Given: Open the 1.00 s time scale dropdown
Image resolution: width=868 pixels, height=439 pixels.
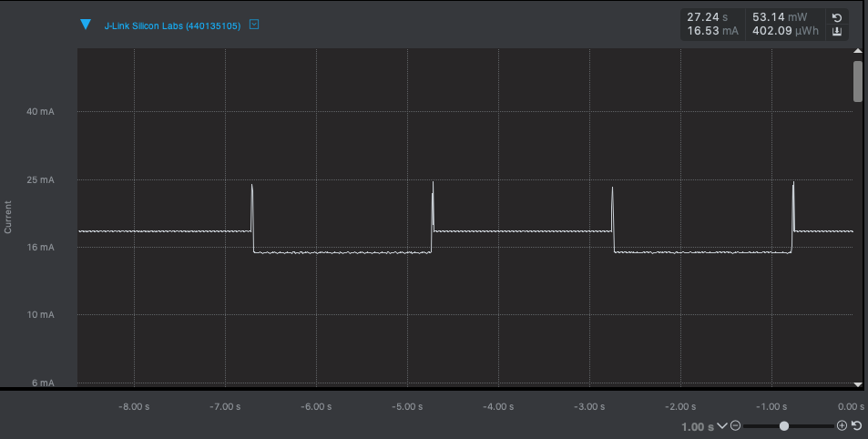Looking at the screenshot, I should (x=722, y=425).
